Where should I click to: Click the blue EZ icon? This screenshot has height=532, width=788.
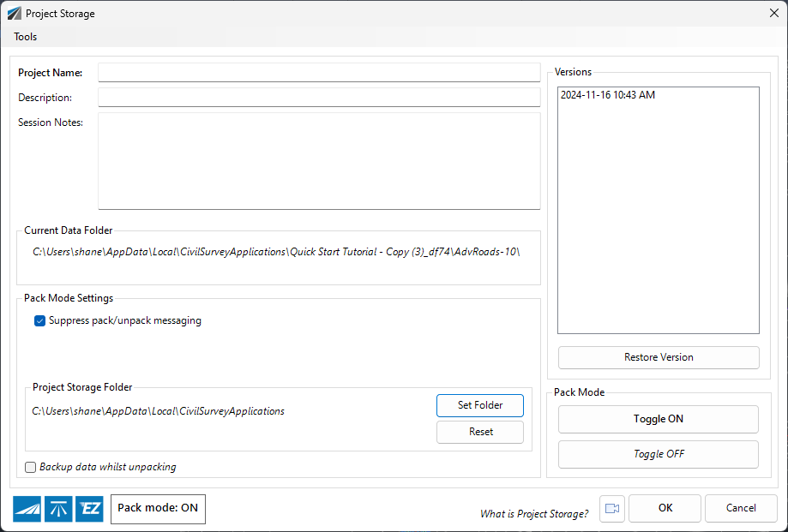pos(89,509)
